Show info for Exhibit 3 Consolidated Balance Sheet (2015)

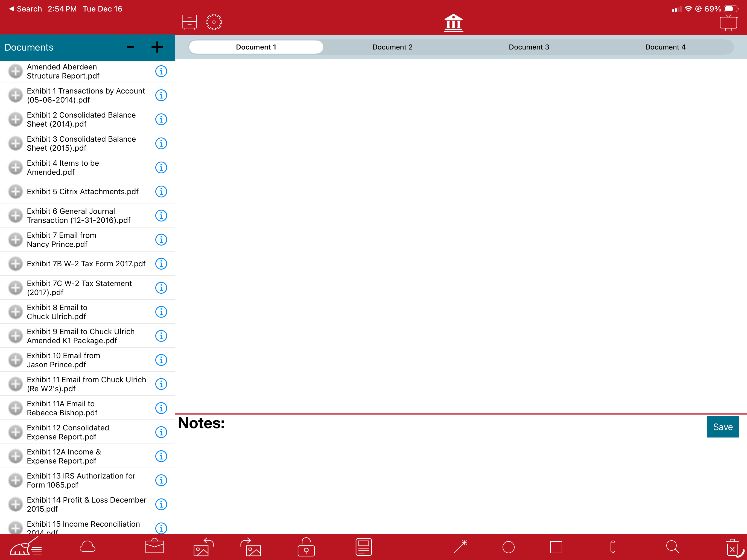click(x=161, y=144)
